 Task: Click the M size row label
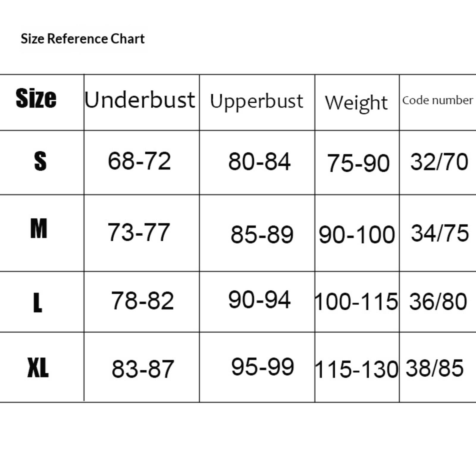pos(39,228)
